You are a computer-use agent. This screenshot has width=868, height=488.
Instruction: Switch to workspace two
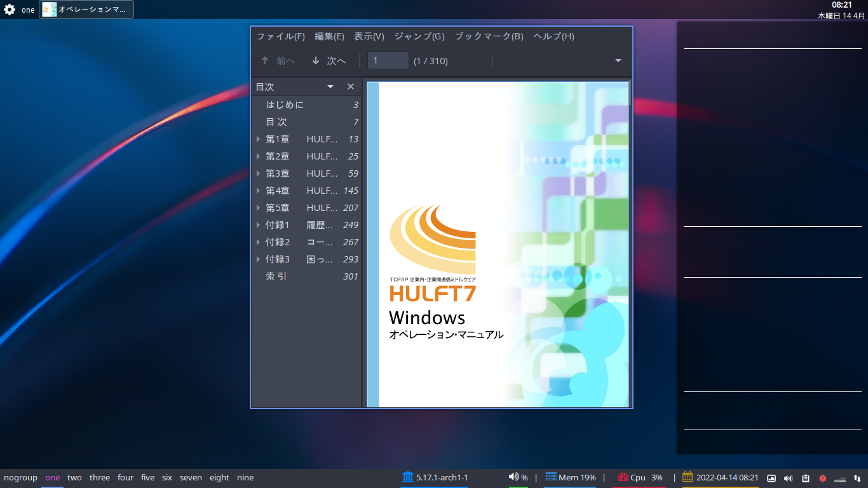pos(74,477)
